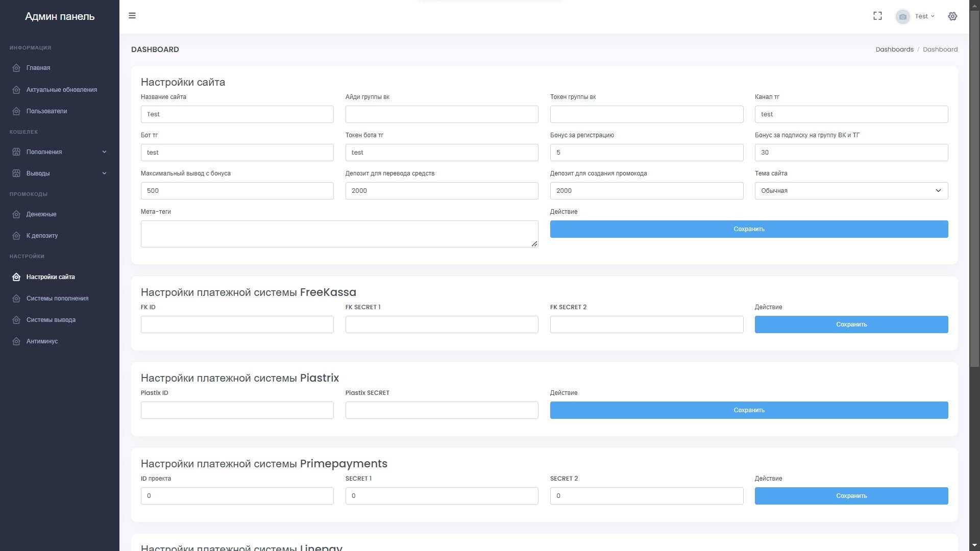980x551 pixels.
Task: Expand the Пополнения submenu chevron
Action: [104, 152]
